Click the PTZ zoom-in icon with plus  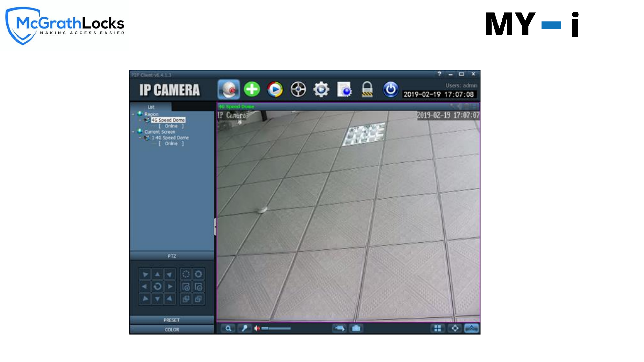tap(186, 287)
